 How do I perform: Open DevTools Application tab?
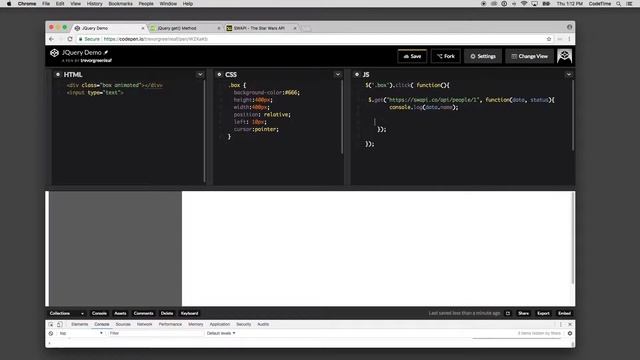point(220,324)
